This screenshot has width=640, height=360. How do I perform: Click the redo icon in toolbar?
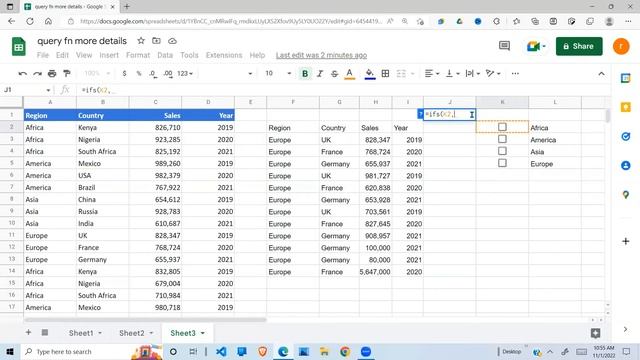click(x=37, y=73)
